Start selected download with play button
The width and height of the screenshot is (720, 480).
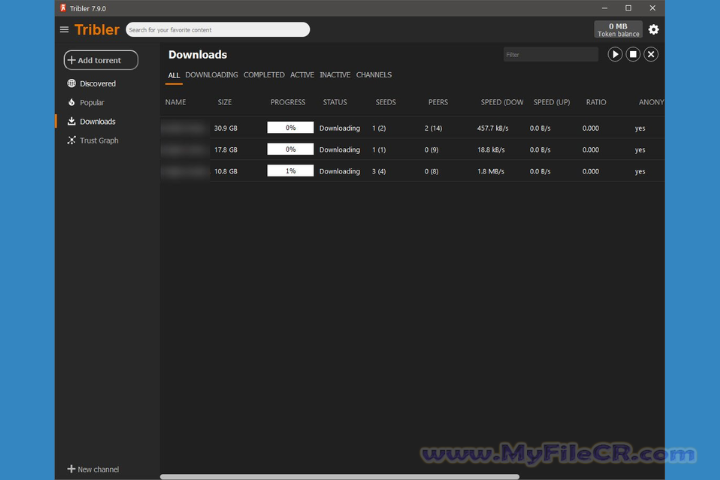coord(615,55)
